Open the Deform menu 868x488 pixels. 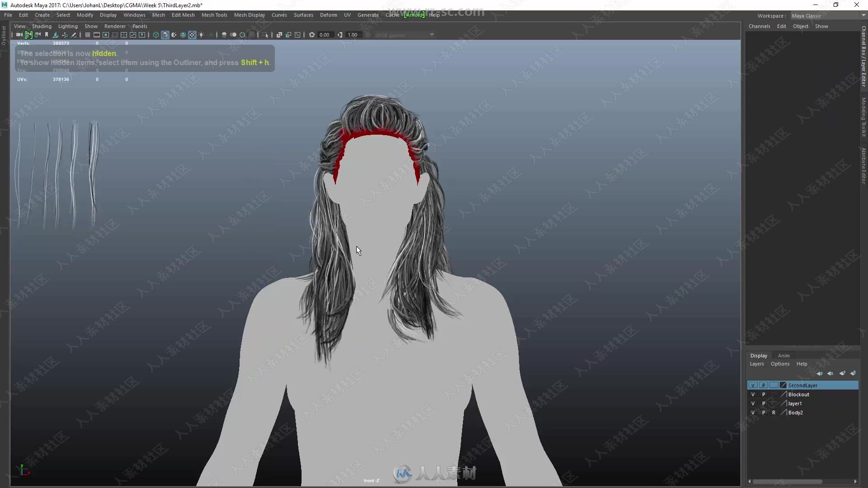coord(329,15)
